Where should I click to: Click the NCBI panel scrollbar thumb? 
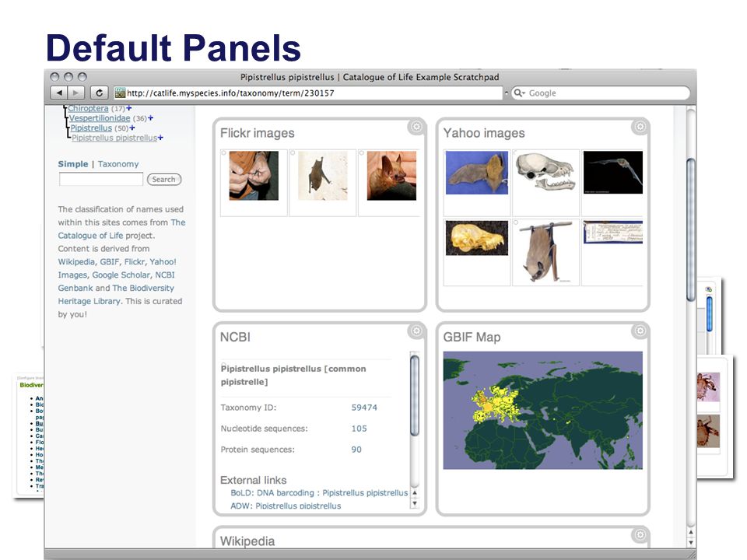[x=415, y=395]
